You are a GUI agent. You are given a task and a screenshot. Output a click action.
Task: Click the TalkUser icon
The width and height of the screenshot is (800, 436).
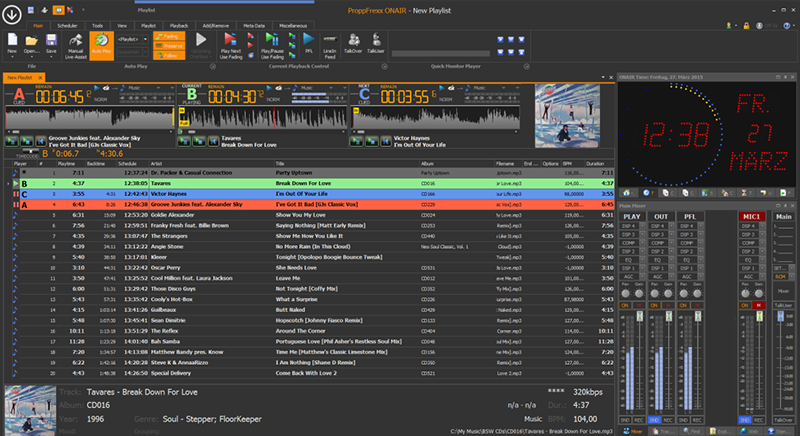click(376, 38)
